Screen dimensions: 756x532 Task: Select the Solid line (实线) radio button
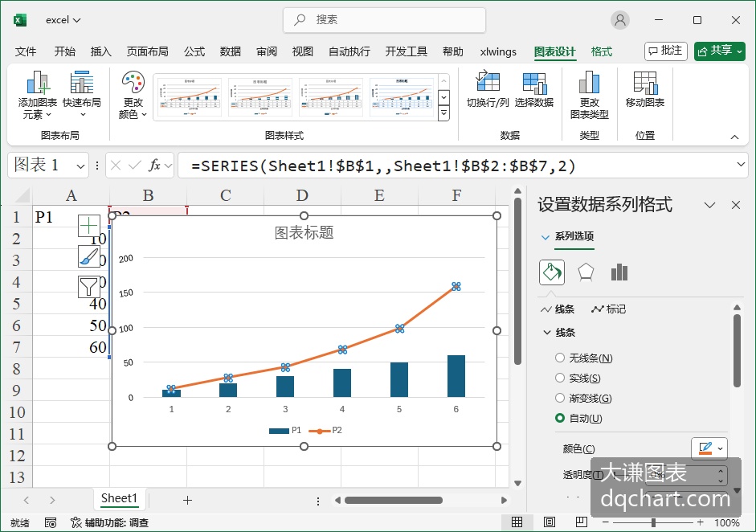click(x=560, y=378)
